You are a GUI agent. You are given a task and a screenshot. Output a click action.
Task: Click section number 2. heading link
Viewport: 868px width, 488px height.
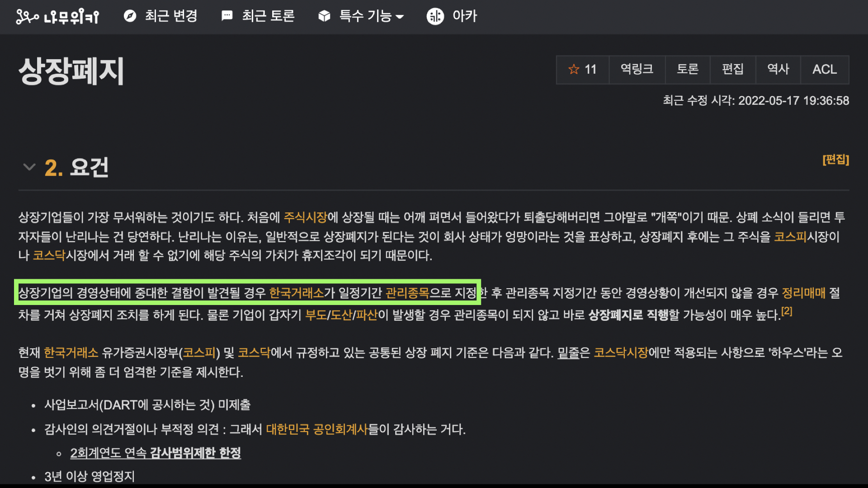(53, 168)
